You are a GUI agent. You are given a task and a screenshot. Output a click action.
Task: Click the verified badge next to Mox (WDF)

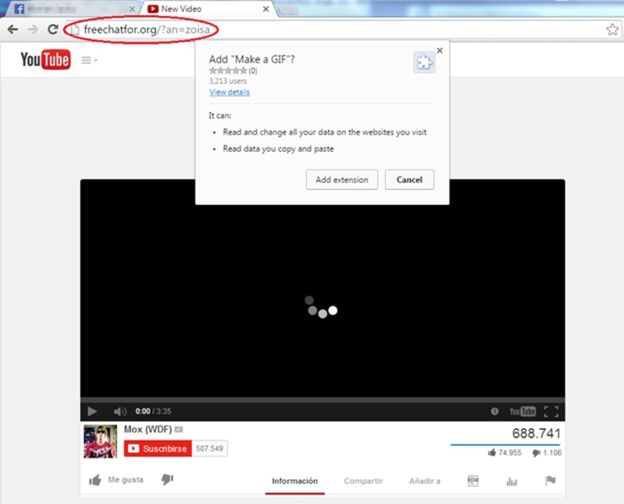tap(179, 429)
